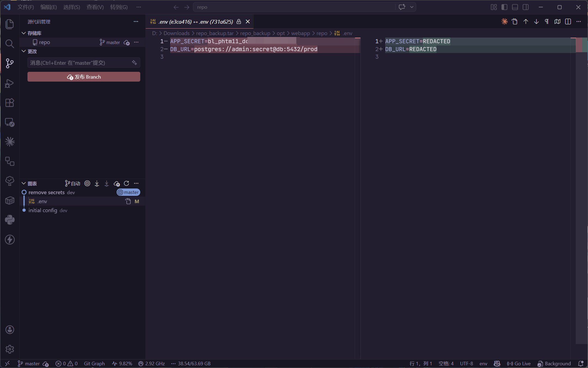The width and height of the screenshot is (588, 368).
Task: Go to next change arrow
Action: tap(536, 22)
